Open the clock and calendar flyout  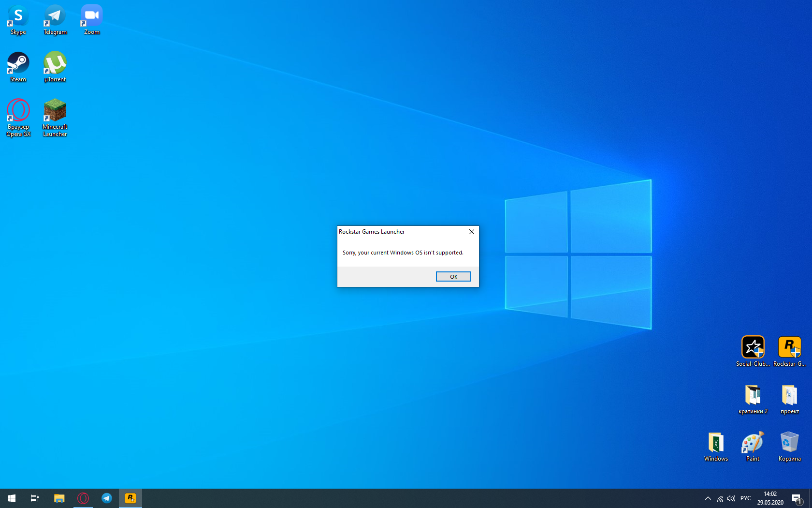coord(770,498)
